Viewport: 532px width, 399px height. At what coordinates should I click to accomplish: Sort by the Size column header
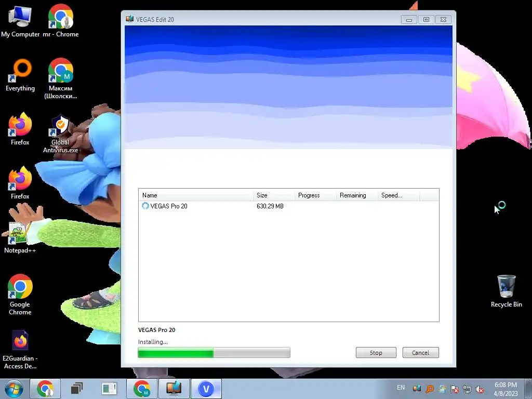click(x=274, y=195)
